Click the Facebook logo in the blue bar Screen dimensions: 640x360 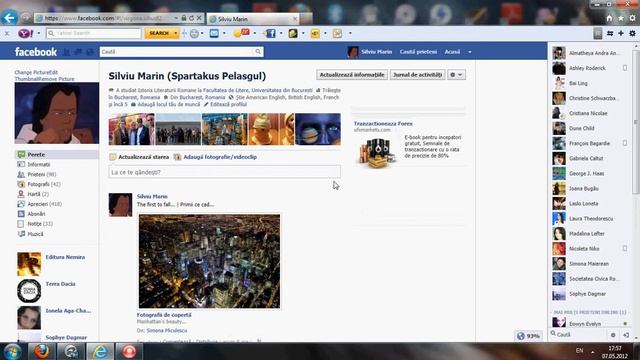(x=36, y=52)
